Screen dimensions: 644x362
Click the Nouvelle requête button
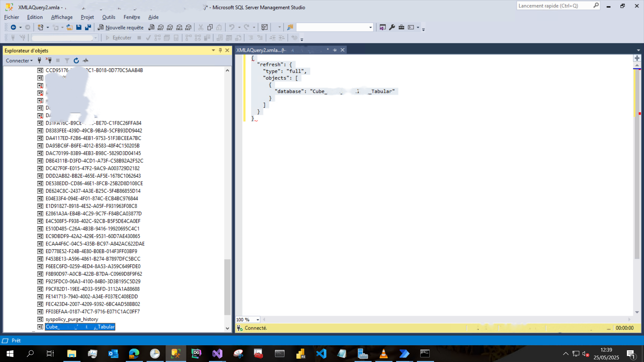[x=120, y=27]
